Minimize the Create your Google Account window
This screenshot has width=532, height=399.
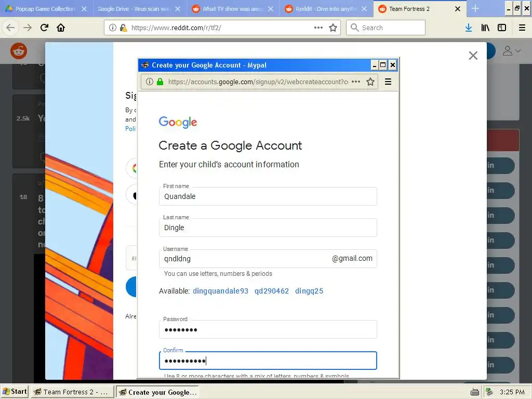pyautogui.click(x=375, y=65)
